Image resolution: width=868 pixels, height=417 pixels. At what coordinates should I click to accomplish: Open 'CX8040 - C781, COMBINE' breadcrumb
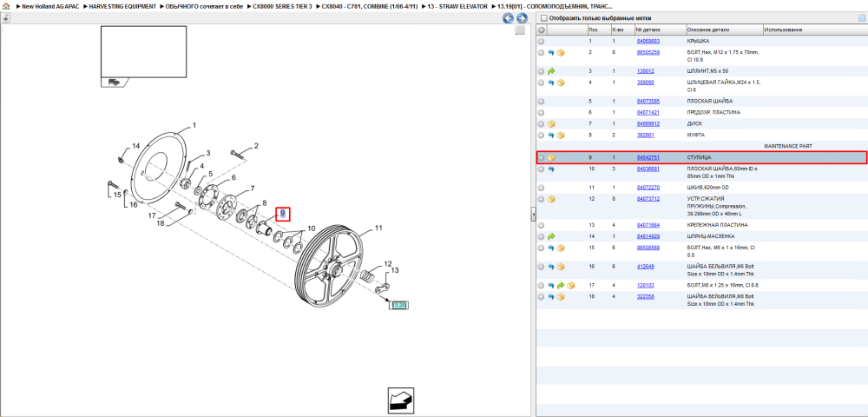pyautogui.click(x=369, y=6)
